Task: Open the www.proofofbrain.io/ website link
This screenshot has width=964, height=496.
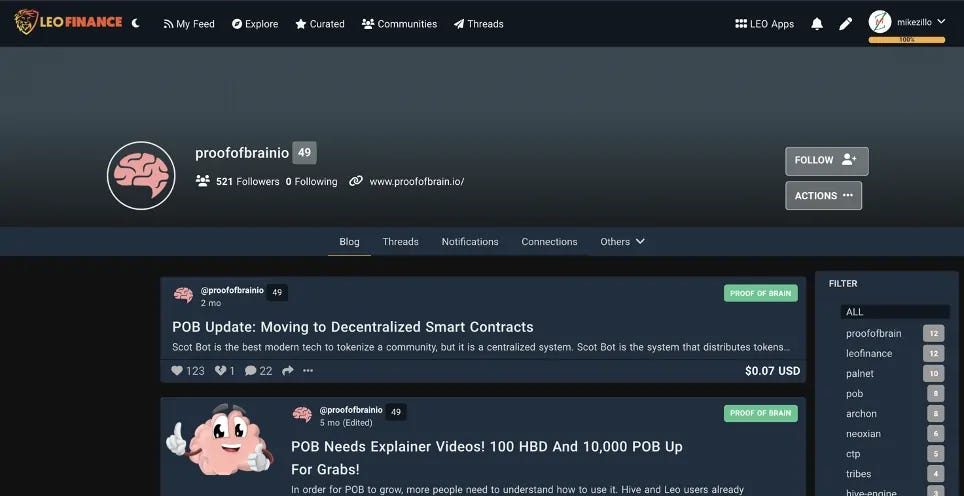Action: click(416, 181)
